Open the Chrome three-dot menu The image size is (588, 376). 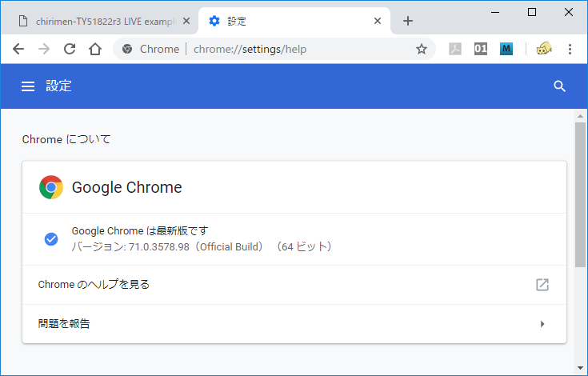pyautogui.click(x=570, y=49)
